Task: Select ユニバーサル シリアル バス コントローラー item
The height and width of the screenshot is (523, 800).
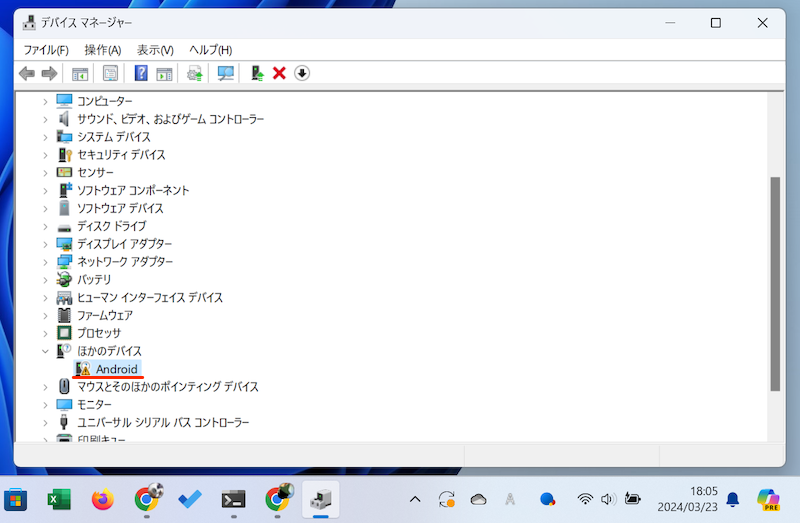Action: click(163, 423)
